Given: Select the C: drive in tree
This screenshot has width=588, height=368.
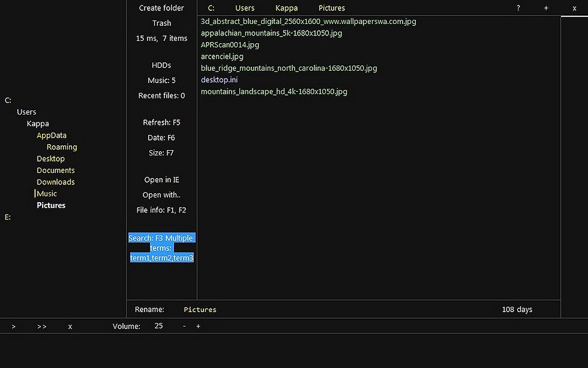Looking at the screenshot, I should tap(8, 100).
